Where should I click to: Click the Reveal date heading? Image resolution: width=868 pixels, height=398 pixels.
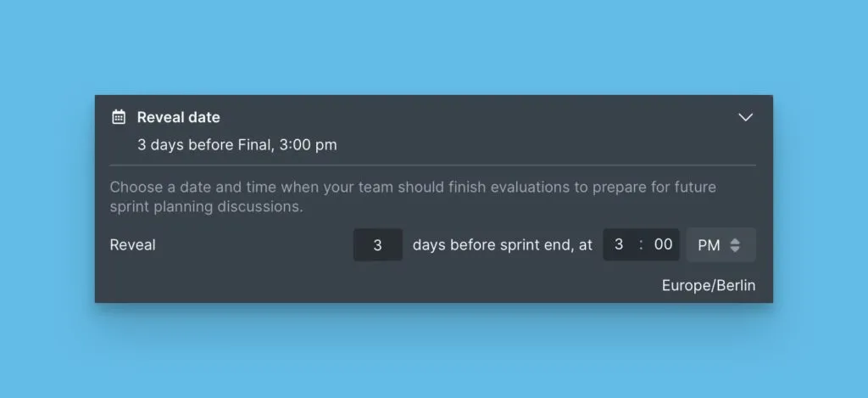pyautogui.click(x=178, y=117)
